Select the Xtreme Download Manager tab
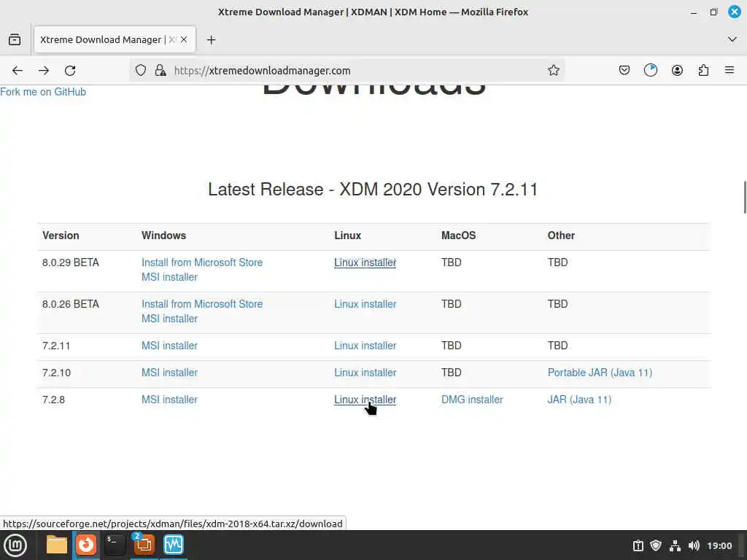The image size is (747, 560). (x=115, y=39)
